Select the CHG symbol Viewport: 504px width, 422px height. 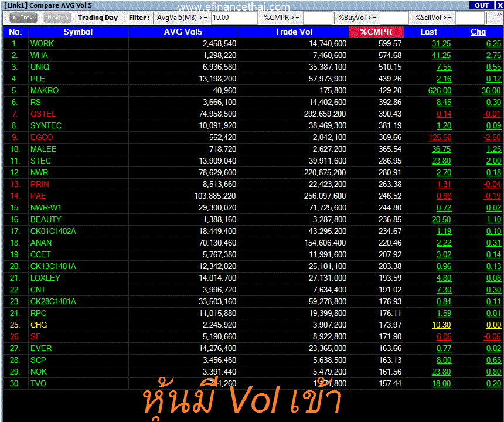39,325
